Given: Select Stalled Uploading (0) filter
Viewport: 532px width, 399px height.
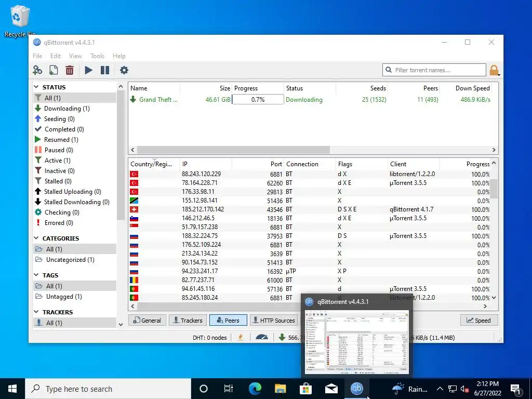Looking at the screenshot, I should click(x=75, y=192).
